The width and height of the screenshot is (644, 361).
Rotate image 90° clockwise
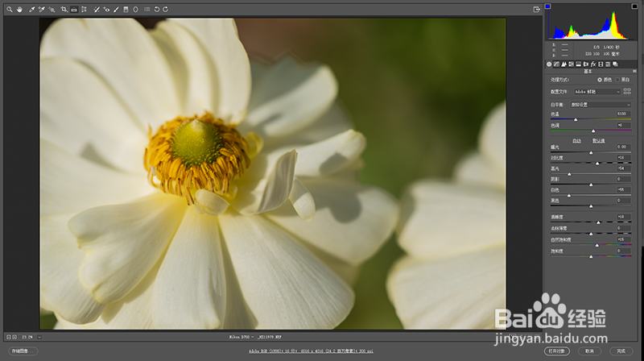pyautogui.click(x=166, y=10)
